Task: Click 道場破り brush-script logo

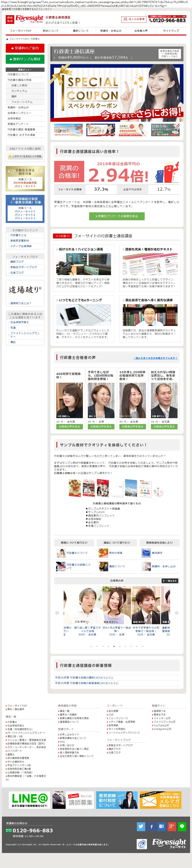Action: click(x=25, y=289)
